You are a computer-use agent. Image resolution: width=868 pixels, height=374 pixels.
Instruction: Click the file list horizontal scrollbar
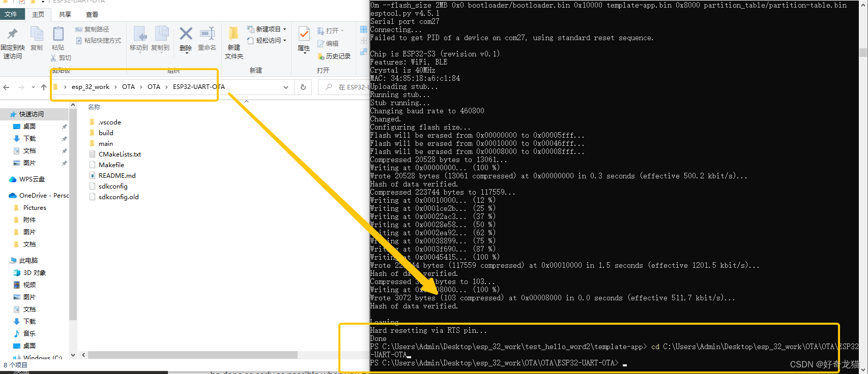(x=192, y=355)
